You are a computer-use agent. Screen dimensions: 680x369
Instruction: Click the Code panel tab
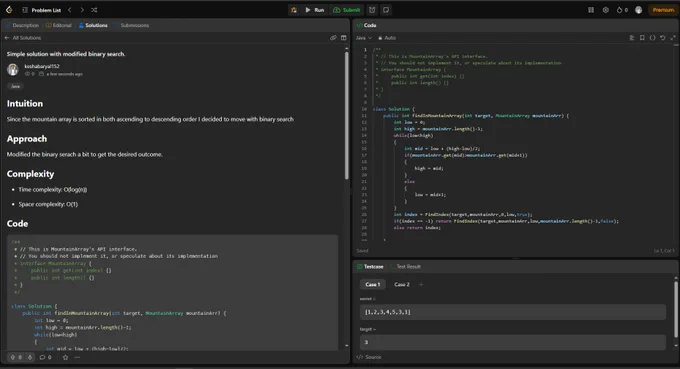366,25
